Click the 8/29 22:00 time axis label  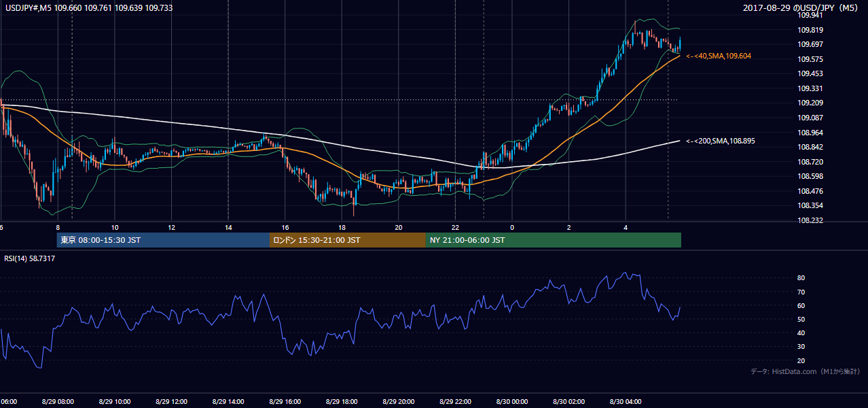pyautogui.click(x=455, y=401)
